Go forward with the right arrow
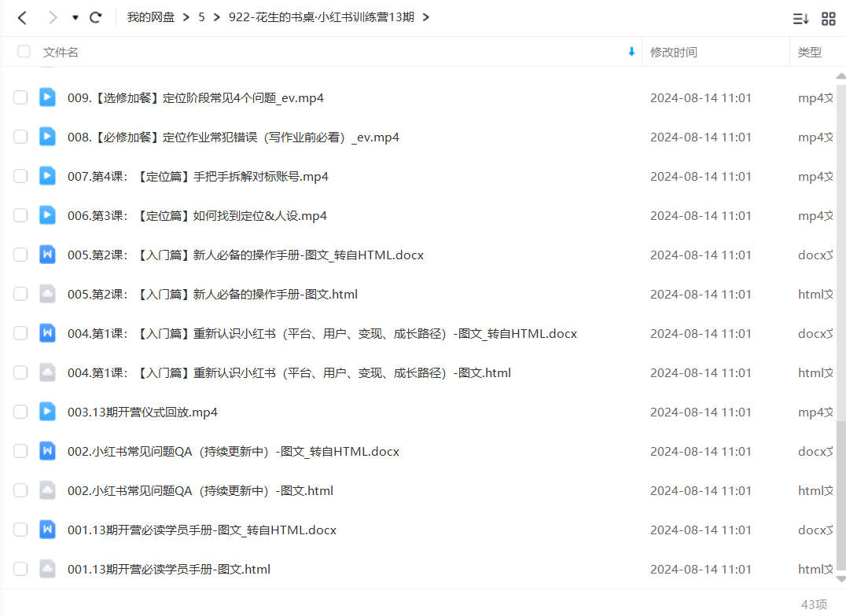Image resolution: width=846 pixels, height=616 pixels. pos(53,18)
